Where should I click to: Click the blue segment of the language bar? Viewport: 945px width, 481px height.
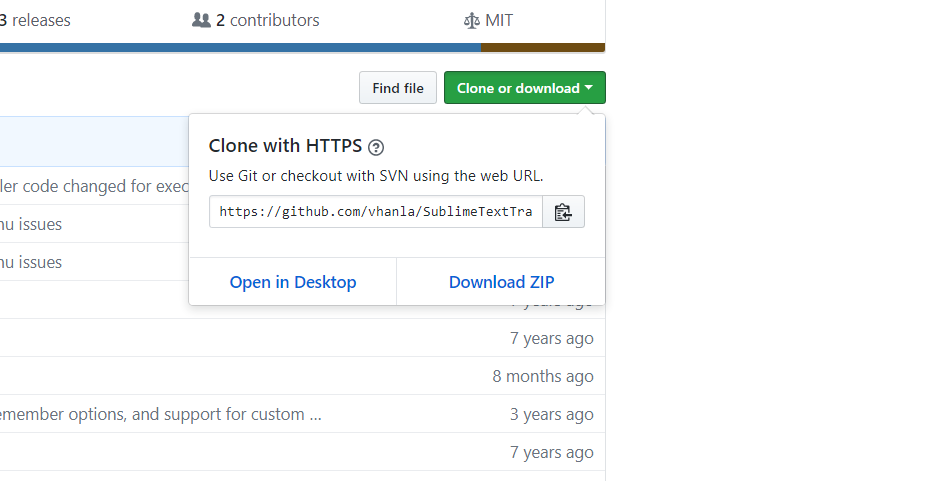(240, 47)
